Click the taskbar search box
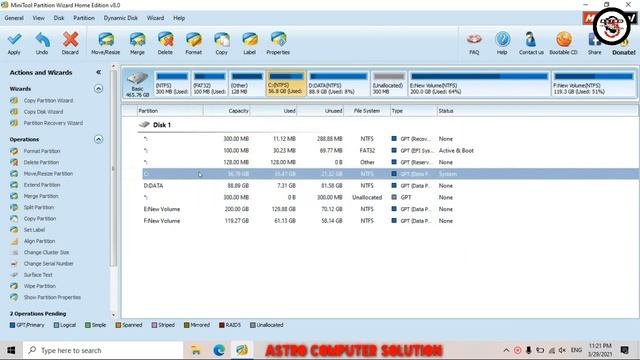This screenshot has width=640, height=360. point(103,350)
